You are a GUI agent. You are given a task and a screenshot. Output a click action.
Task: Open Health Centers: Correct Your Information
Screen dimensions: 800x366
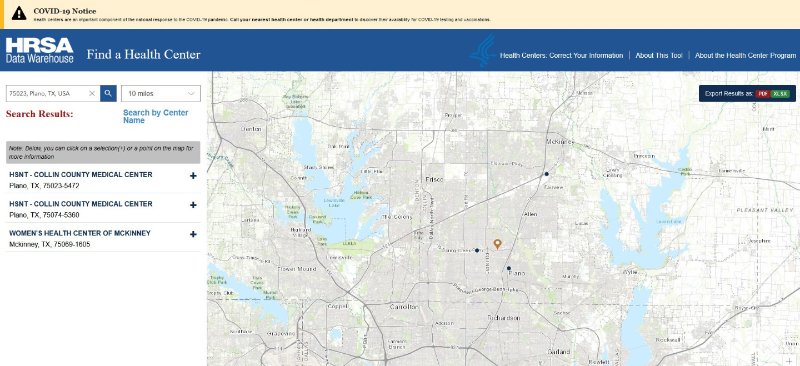tap(561, 55)
